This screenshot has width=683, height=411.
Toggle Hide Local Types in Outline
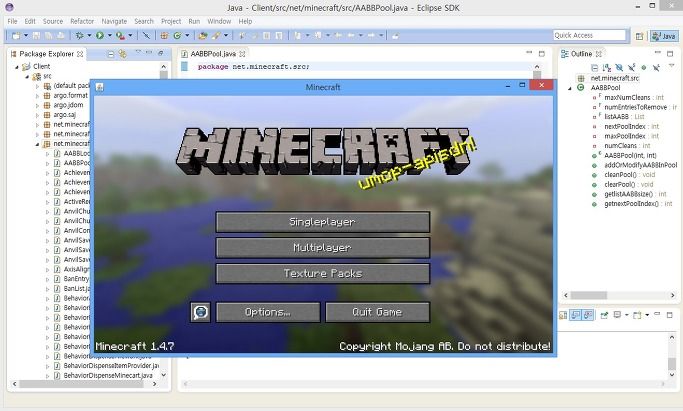tap(656, 67)
